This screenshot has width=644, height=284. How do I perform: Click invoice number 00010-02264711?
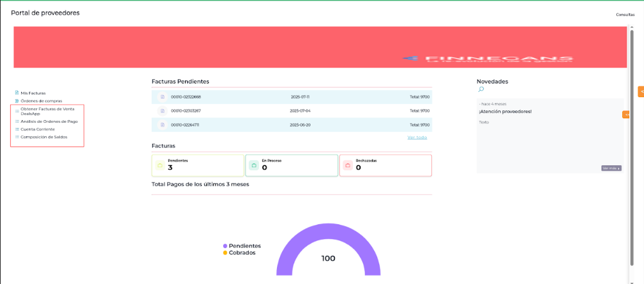coord(185,125)
